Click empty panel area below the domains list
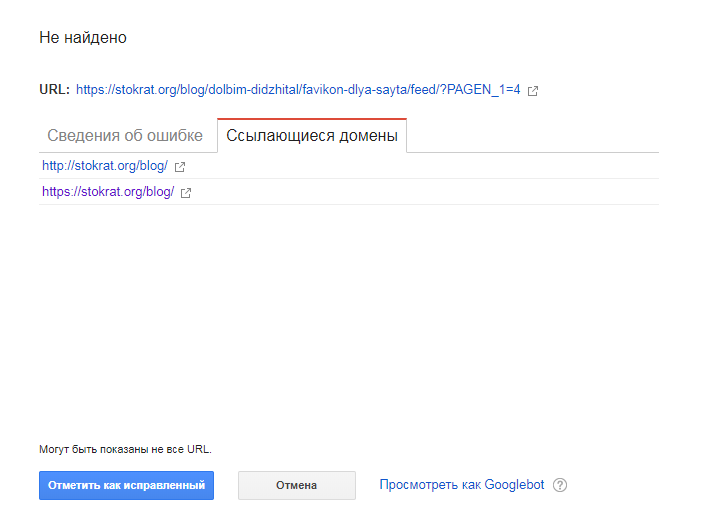Screen dimensions: 704x520 coord(348,310)
